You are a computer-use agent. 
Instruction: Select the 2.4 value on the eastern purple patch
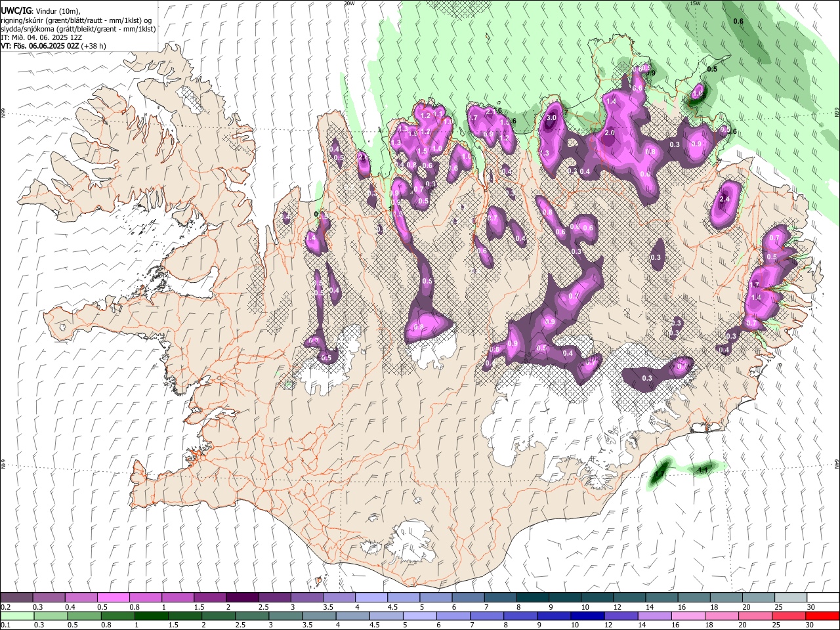[x=724, y=199]
